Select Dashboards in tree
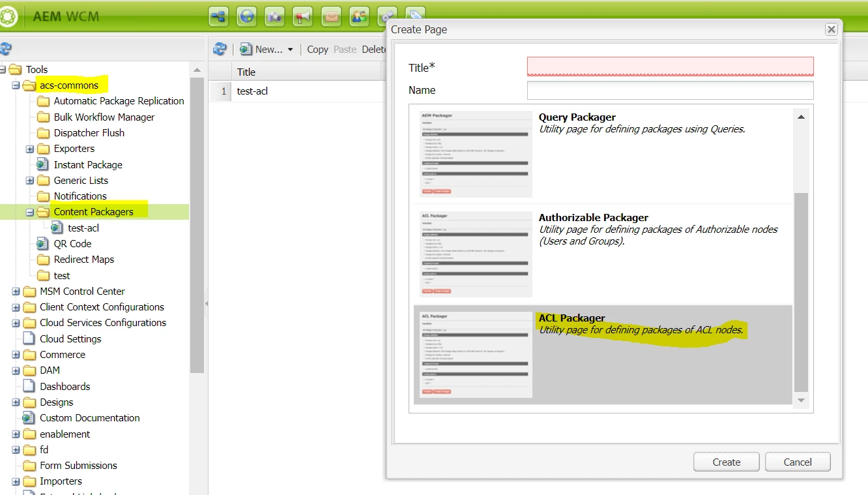This screenshot has width=868, height=495. click(x=65, y=387)
